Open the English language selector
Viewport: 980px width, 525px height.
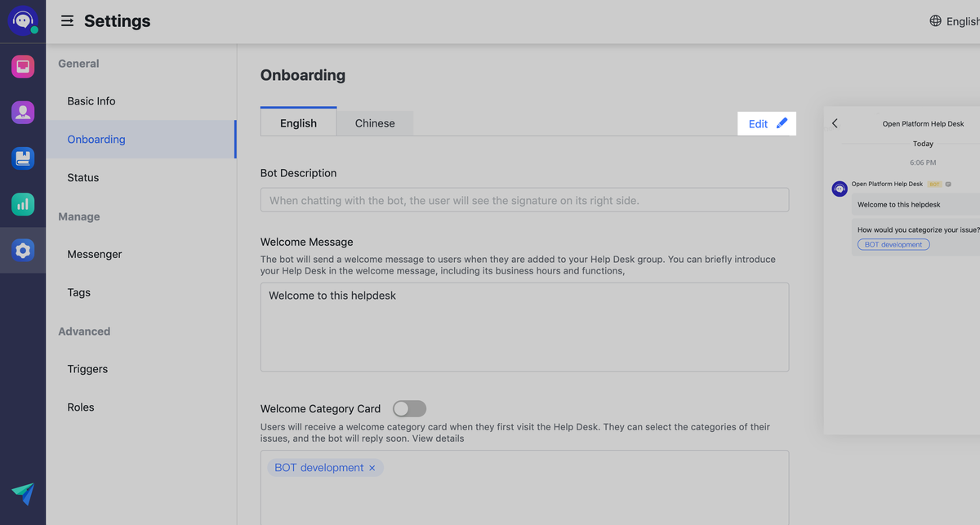(x=954, y=21)
